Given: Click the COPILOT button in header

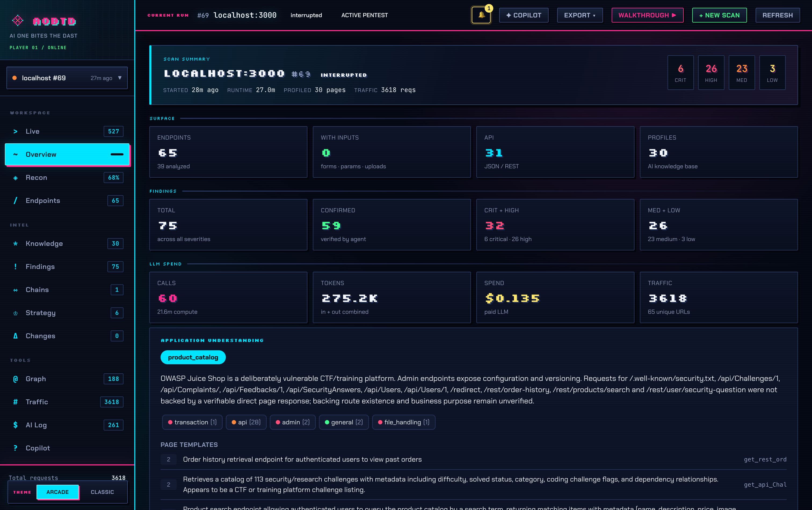Looking at the screenshot, I should tap(524, 15).
